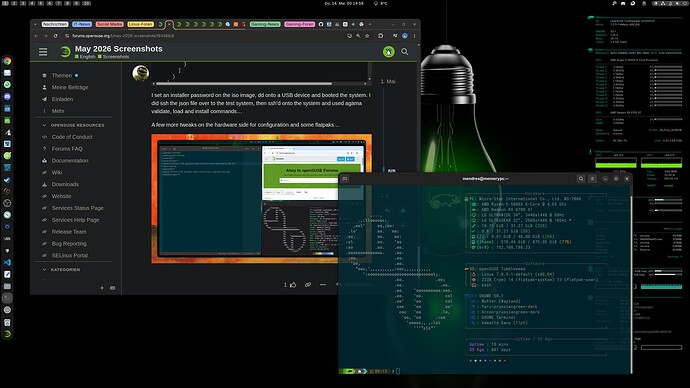
Task: Bookmark this page with star icon
Action: pyautogui.click(x=367, y=36)
